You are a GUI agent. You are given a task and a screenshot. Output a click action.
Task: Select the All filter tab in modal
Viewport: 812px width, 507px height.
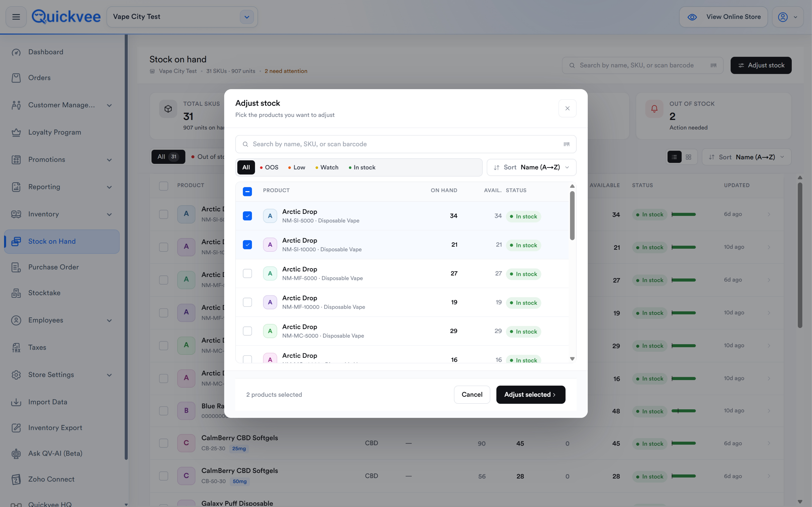tap(246, 167)
